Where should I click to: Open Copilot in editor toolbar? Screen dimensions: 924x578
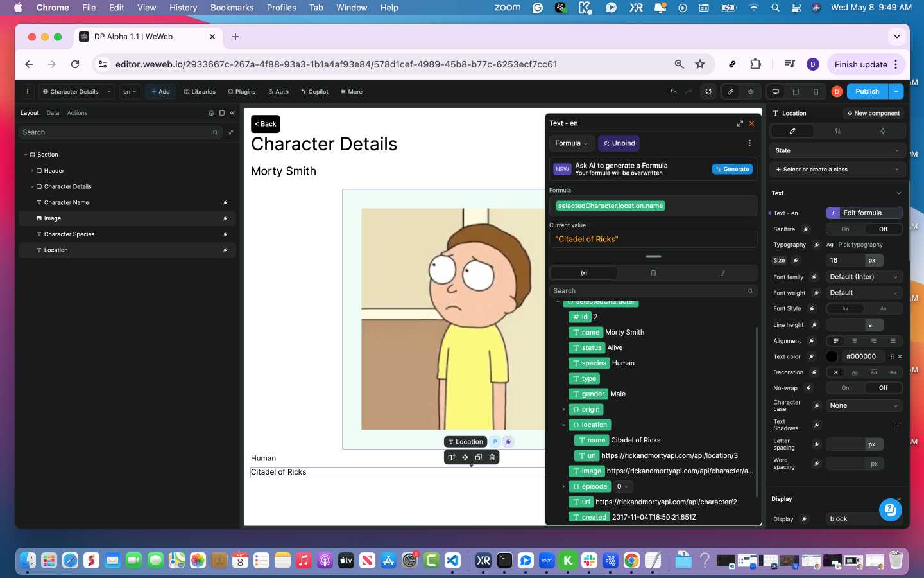pyautogui.click(x=315, y=92)
